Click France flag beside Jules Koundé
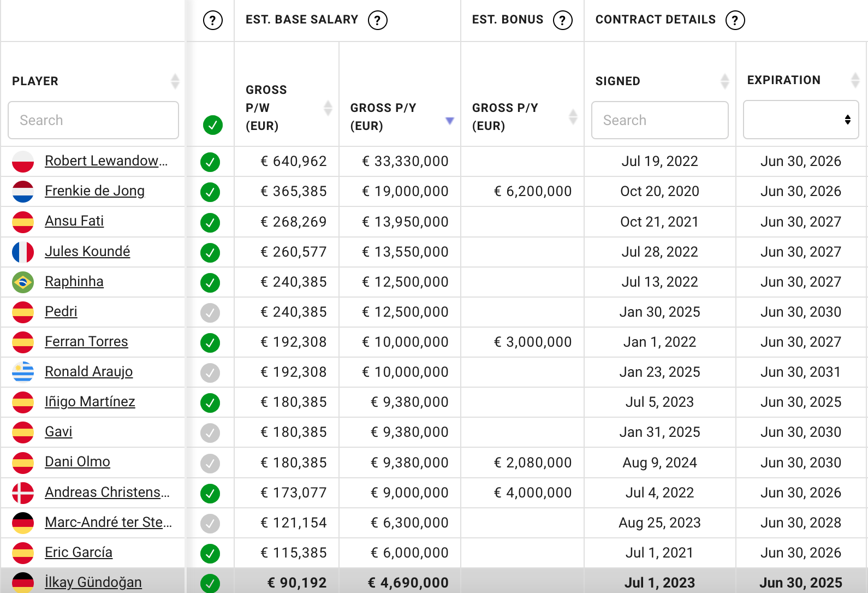Image resolution: width=868 pixels, height=593 pixels. pos(23,252)
